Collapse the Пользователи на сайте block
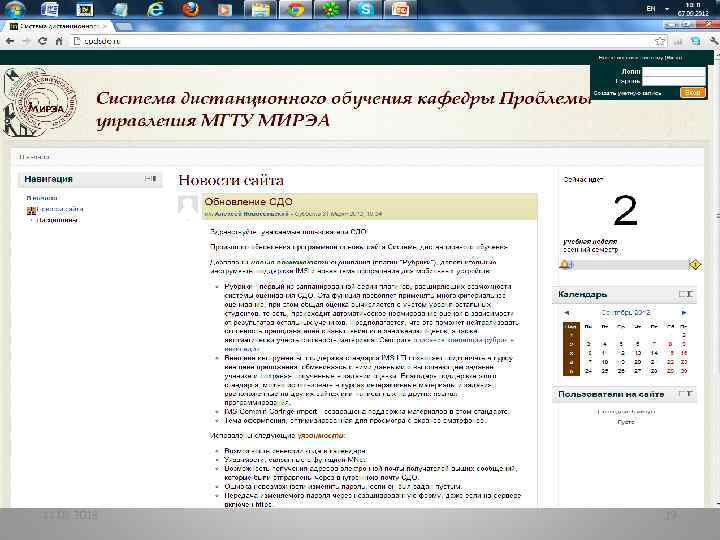This screenshot has width=720, height=540. coord(681,394)
